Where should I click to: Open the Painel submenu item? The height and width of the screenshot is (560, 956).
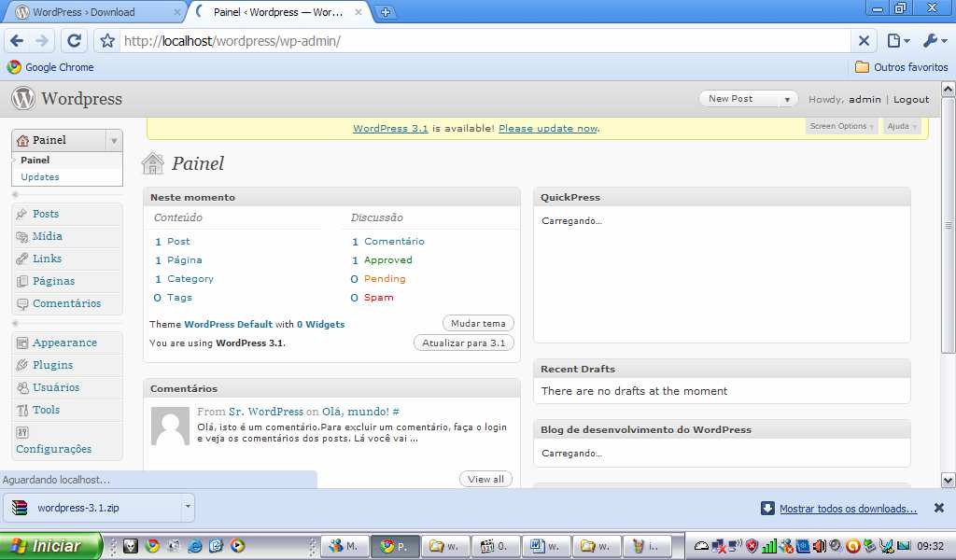pos(35,160)
